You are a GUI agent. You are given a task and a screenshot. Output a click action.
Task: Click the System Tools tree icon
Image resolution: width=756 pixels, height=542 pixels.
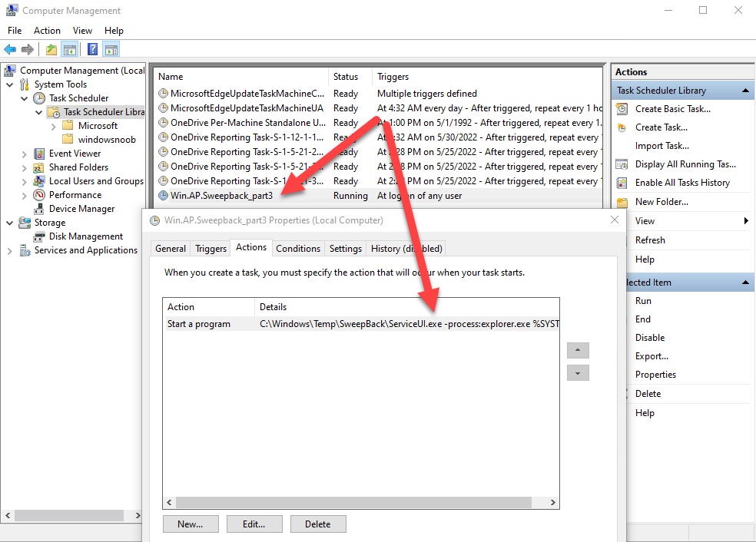coord(25,84)
